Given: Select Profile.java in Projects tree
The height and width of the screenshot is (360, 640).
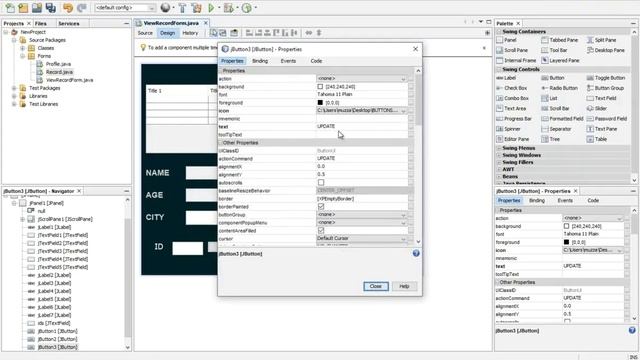Looking at the screenshot, I should click(x=58, y=64).
